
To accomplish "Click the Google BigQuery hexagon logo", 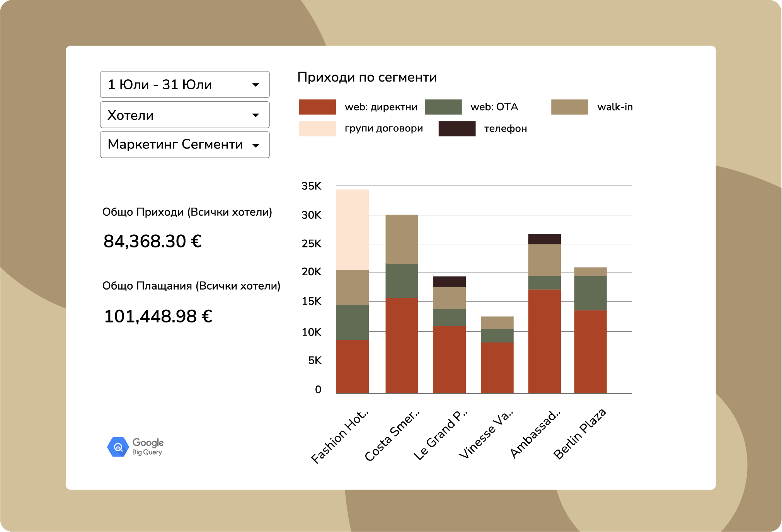I will click(118, 447).
